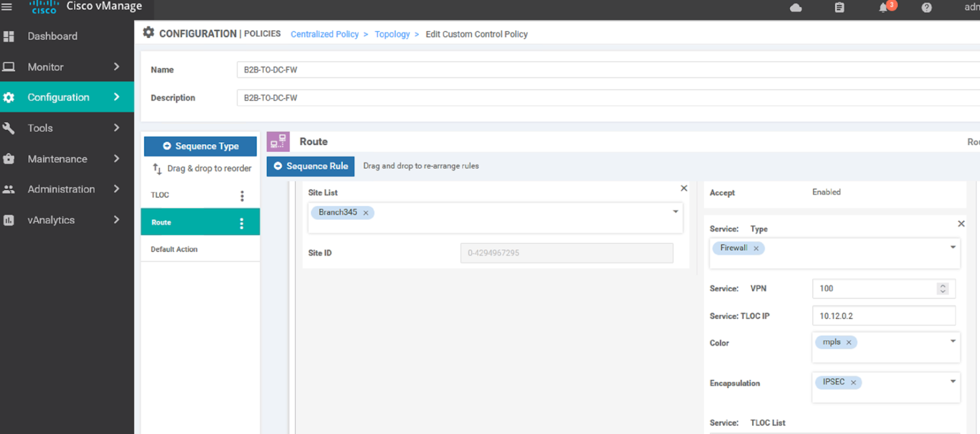980x434 pixels.
Task: Click the Tools wrench icon
Action: [x=9, y=128]
